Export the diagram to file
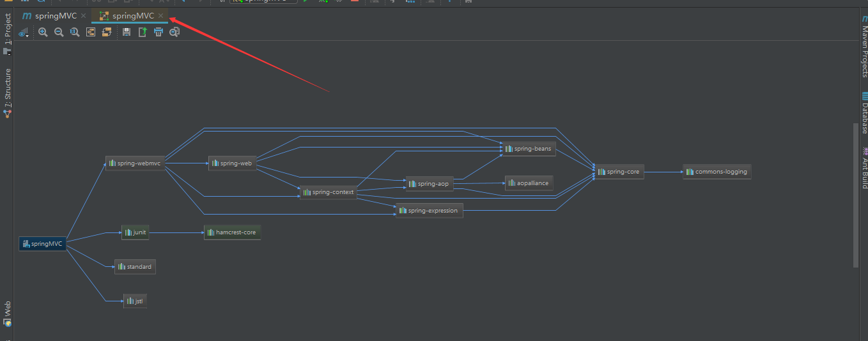Viewport: 868px width, 341px height. coord(143,32)
